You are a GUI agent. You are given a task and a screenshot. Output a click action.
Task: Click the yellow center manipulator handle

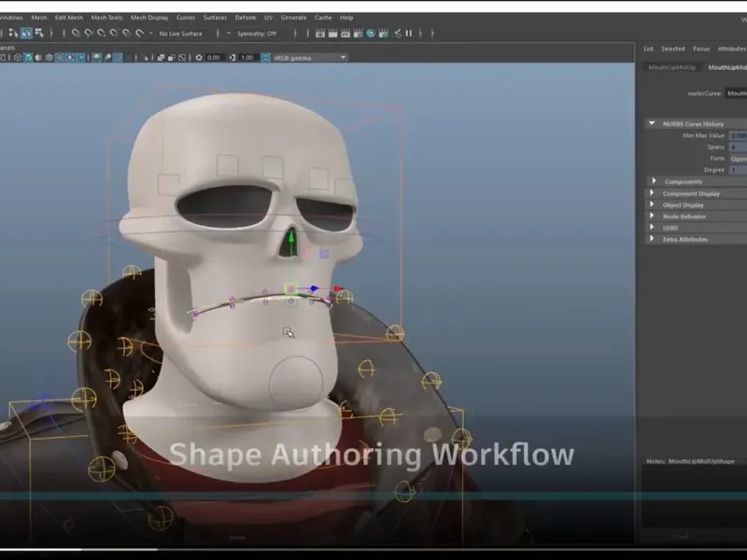coord(290,288)
